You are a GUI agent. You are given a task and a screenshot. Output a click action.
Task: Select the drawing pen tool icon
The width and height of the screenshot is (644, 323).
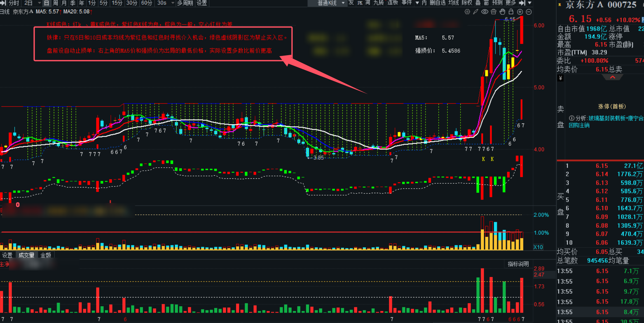click(475, 12)
